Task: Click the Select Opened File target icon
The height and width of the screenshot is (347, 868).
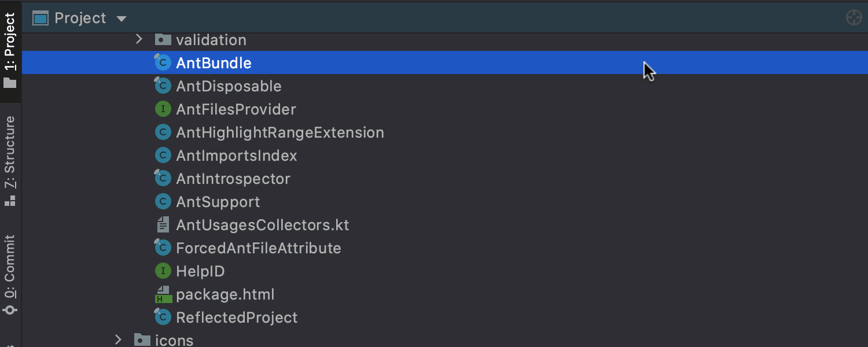Action: [854, 18]
